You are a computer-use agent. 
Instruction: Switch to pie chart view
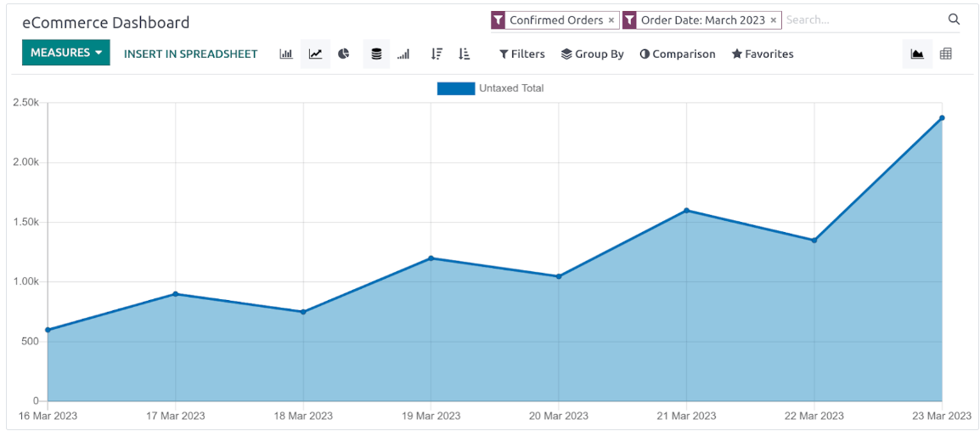[344, 54]
